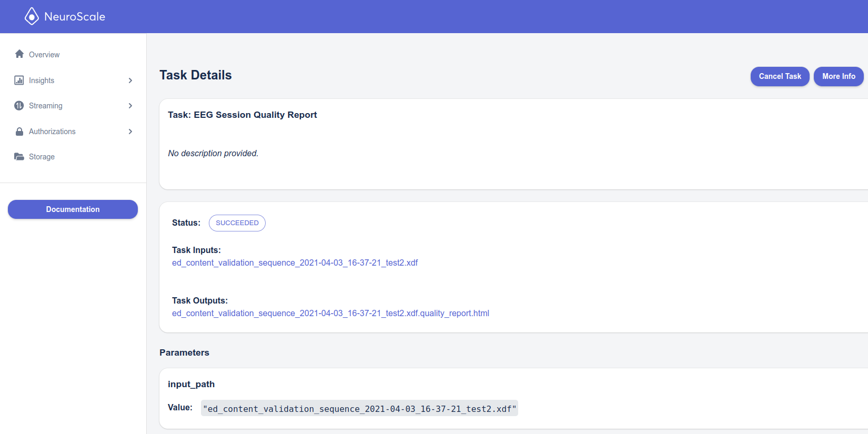Click the input_path value code box
Viewport: 868px width, 434px height.
(359, 409)
